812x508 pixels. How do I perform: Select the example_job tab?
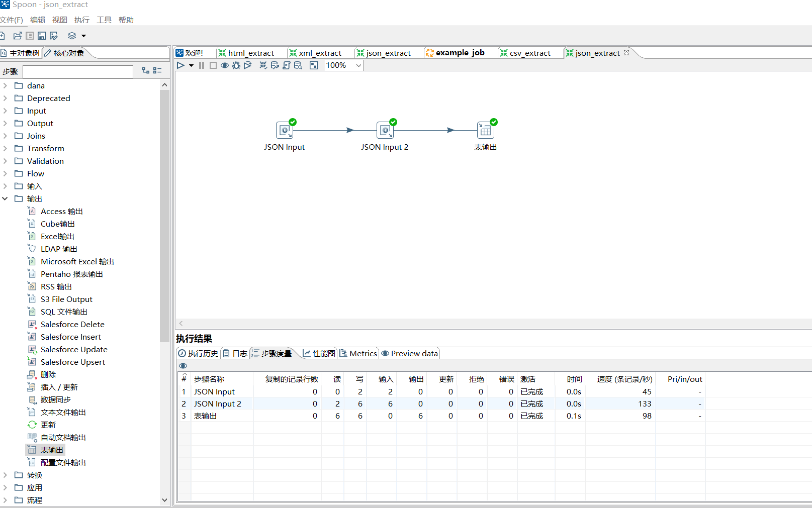pyautogui.click(x=456, y=53)
